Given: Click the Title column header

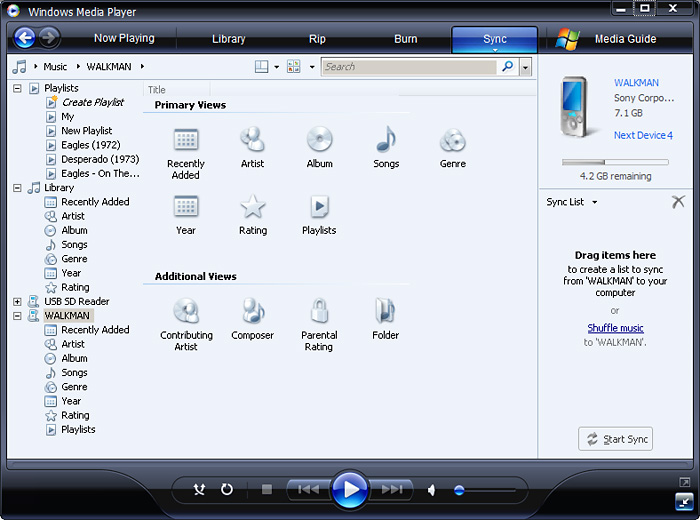Looking at the screenshot, I should click(177, 90).
